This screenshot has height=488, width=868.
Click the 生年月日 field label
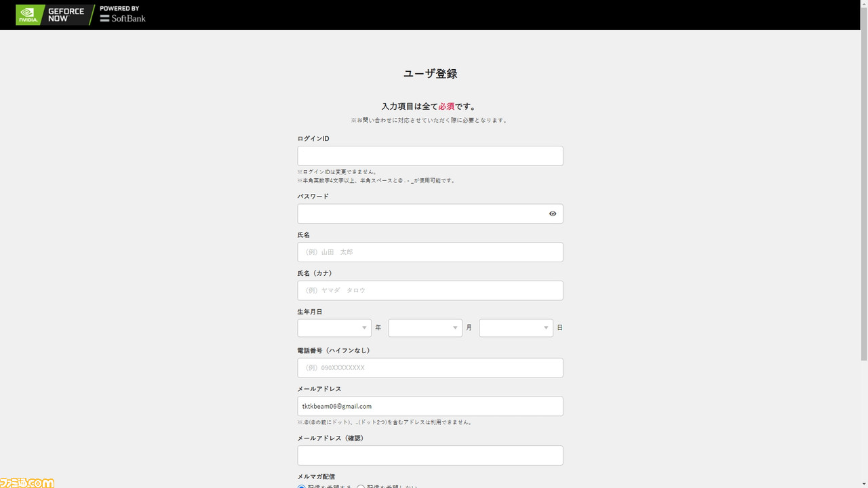coord(310,312)
